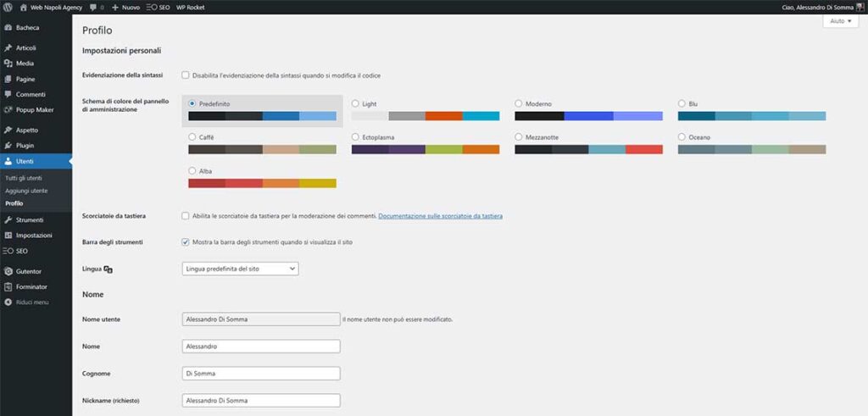Open Tutti gli utenti submenu item
This screenshot has width=868, height=416.
(24, 178)
